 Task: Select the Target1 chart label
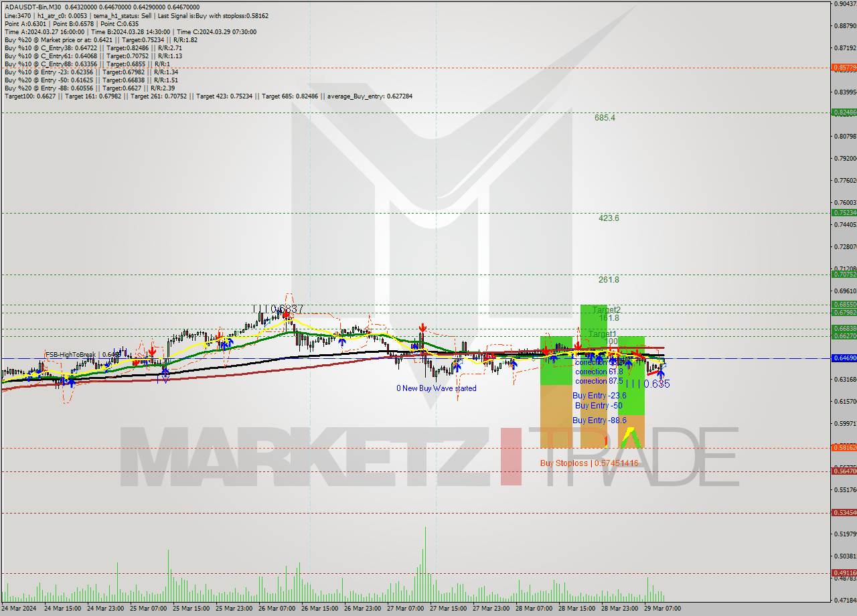pos(603,333)
